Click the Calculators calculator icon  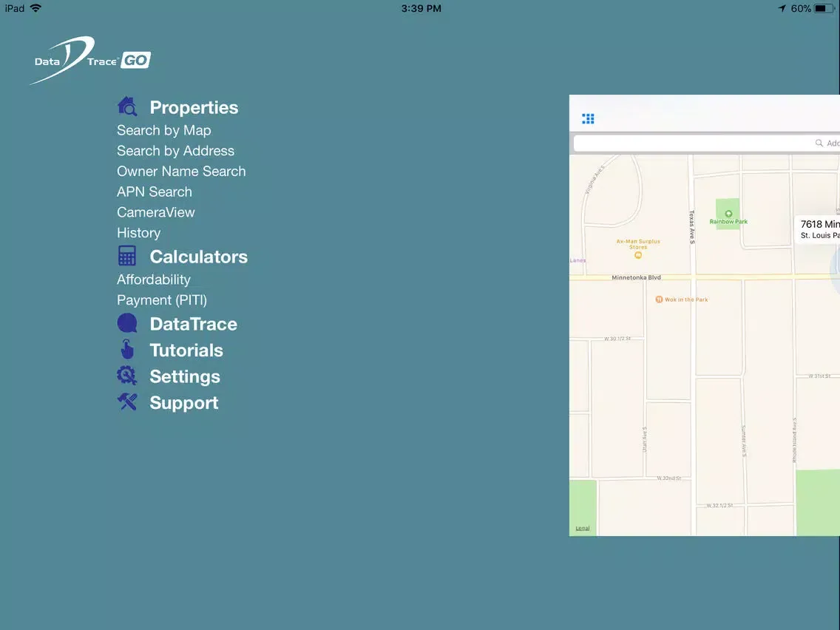tap(127, 257)
